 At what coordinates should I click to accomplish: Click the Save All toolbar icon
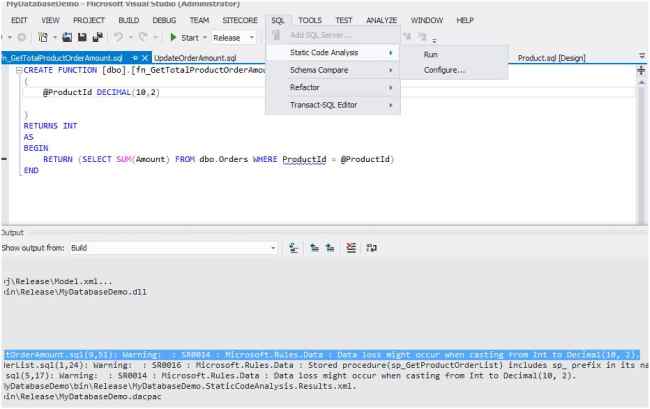click(98, 37)
